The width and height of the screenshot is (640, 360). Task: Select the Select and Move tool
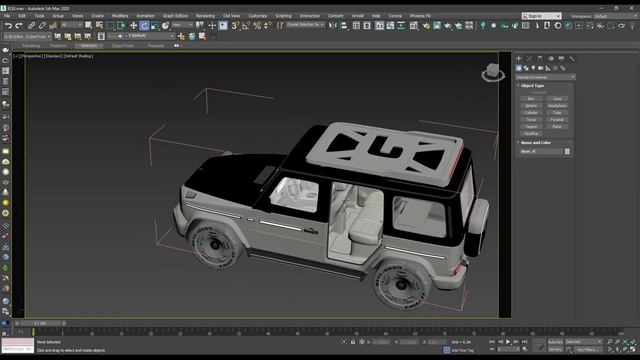pos(133,26)
